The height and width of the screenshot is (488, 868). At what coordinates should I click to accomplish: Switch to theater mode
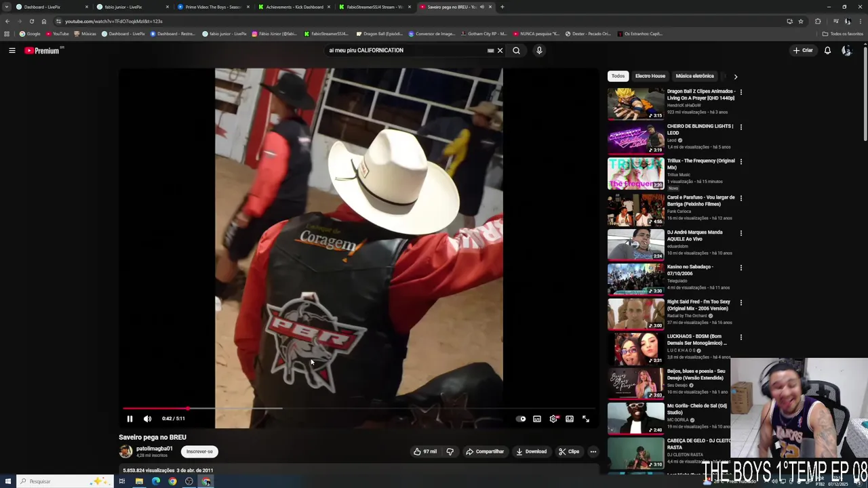pyautogui.click(x=570, y=419)
